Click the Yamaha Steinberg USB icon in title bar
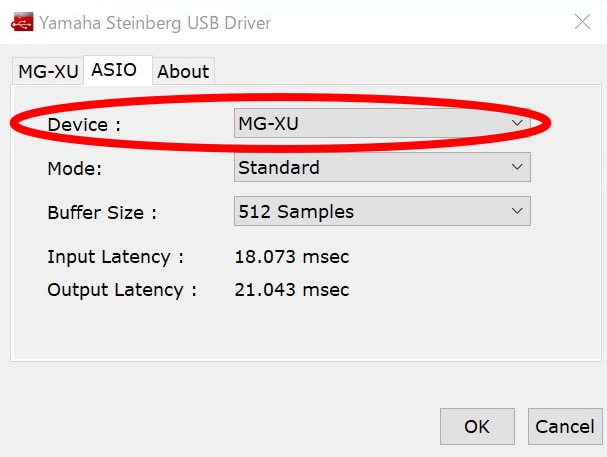Image resolution: width=607 pixels, height=457 pixels. [x=20, y=22]
